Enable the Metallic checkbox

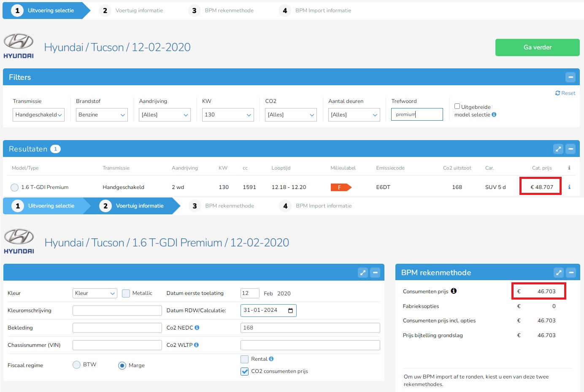pyautogui.click(x=126, y=293)
